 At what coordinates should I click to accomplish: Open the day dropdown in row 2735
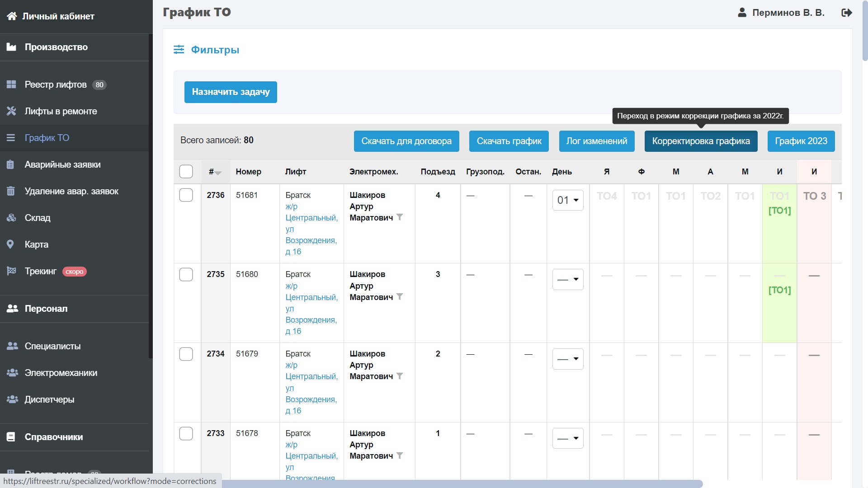tap(568, 280)
